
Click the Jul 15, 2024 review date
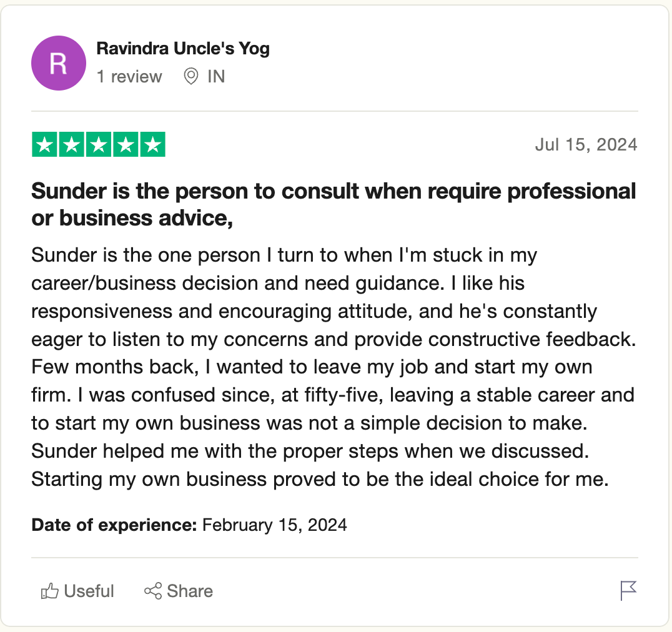(x=586, y=145)
